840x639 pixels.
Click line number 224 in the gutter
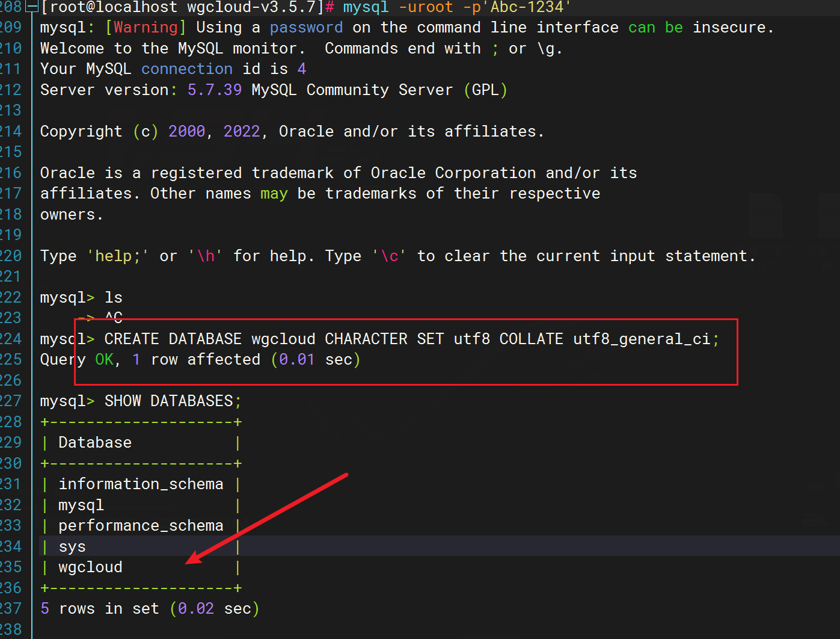pos(11,339)
